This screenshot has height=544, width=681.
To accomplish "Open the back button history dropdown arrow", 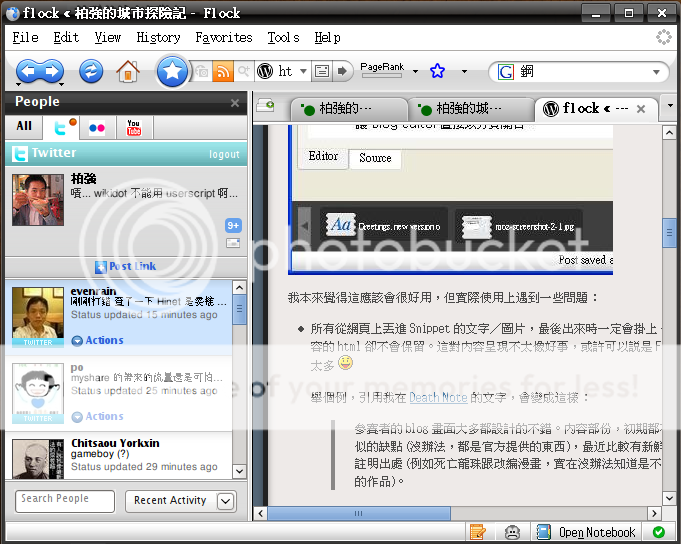I will pos(18,84).
